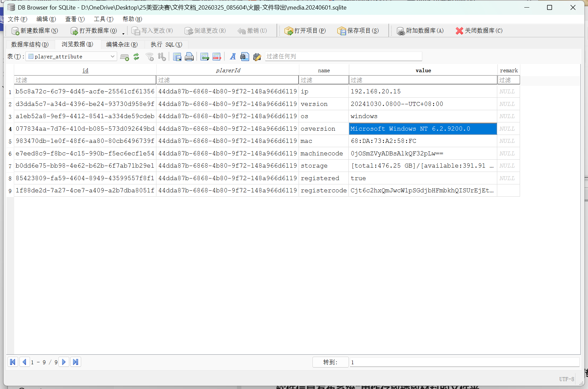Select the registercode value starting Cjt6c2hx
Screen dimensions: 588x389
[x=423, y=190]
